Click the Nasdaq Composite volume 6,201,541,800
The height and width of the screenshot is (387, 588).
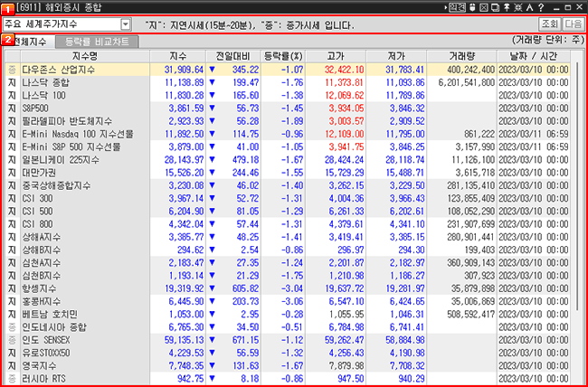pyautogui.click(x=467, y=82)
